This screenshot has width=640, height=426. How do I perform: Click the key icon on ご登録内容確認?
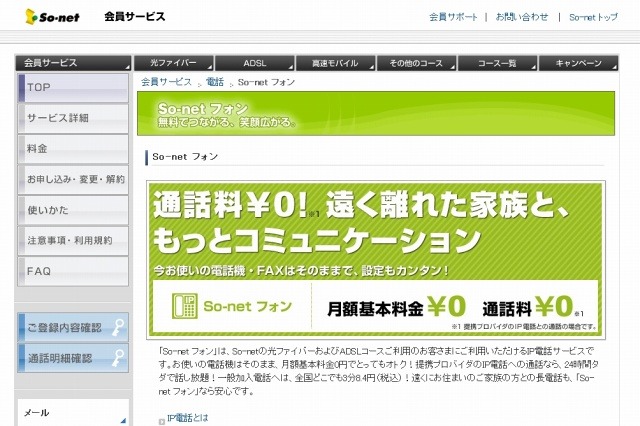coord(118,327)
